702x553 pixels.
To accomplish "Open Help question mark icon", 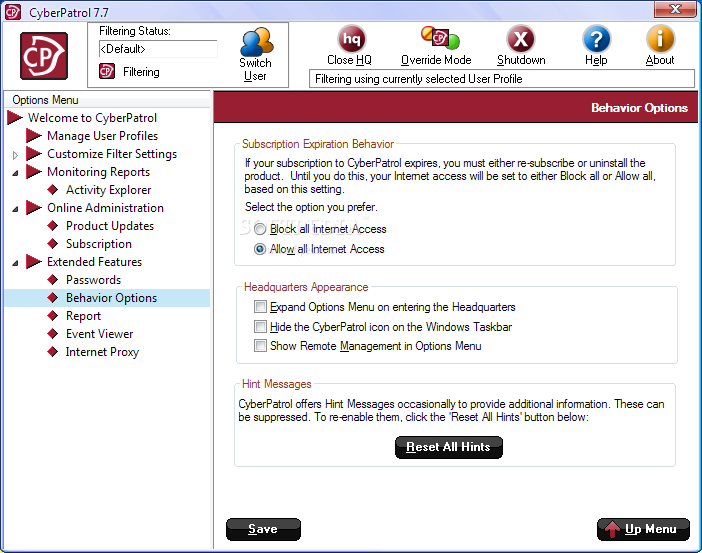I will click(x=596, y=39).
